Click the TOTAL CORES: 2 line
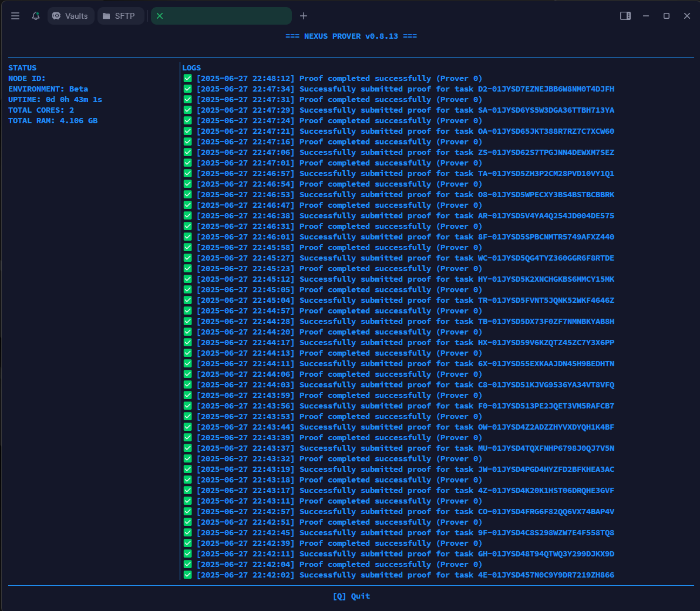The height and width of the screenshot is (611, 700). (41, 110)
